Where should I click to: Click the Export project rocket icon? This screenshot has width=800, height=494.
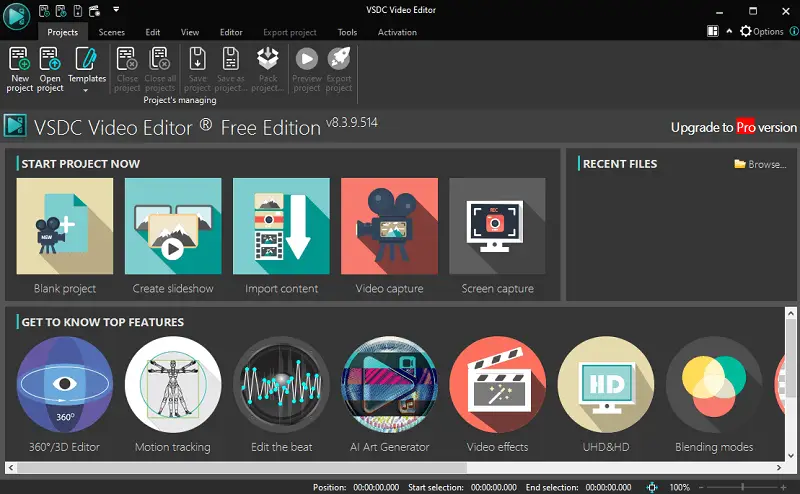(x=339, y=59)
